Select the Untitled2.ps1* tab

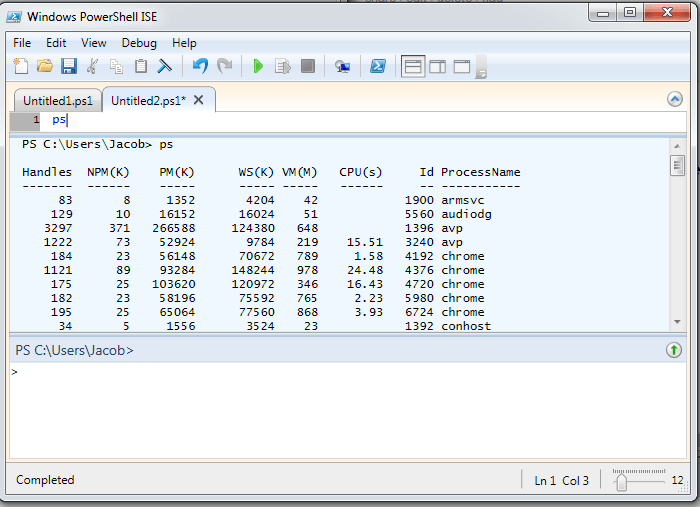tap(148, 100)
